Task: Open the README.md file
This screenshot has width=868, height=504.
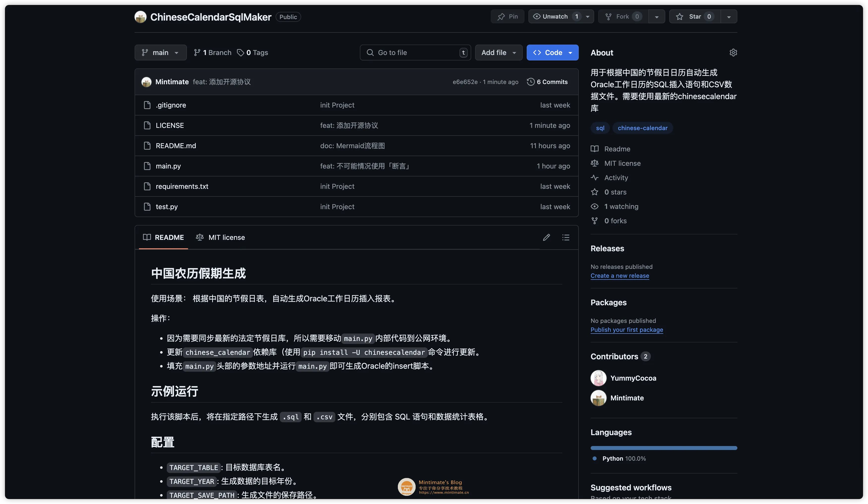Action: pos(176,146)
